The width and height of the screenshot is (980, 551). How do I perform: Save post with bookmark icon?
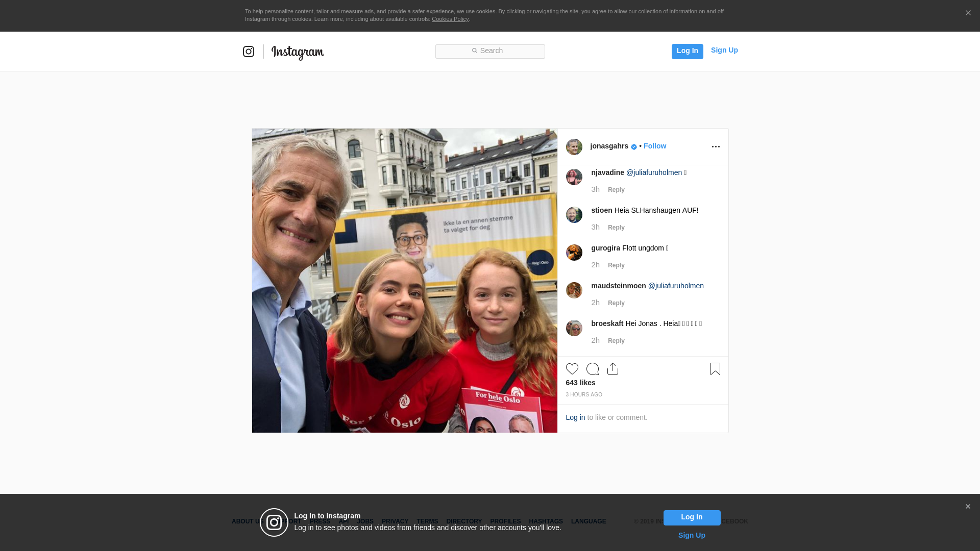coord(715,369)
